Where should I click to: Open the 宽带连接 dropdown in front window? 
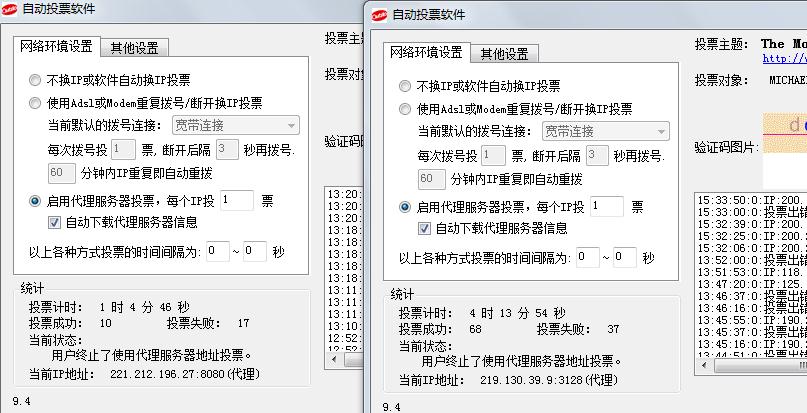click(606, 131)
